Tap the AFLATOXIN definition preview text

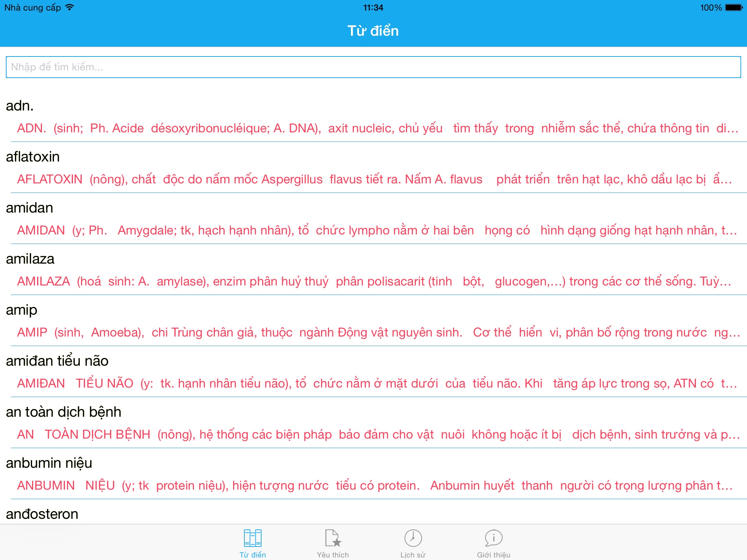click(x=374, y=179)
